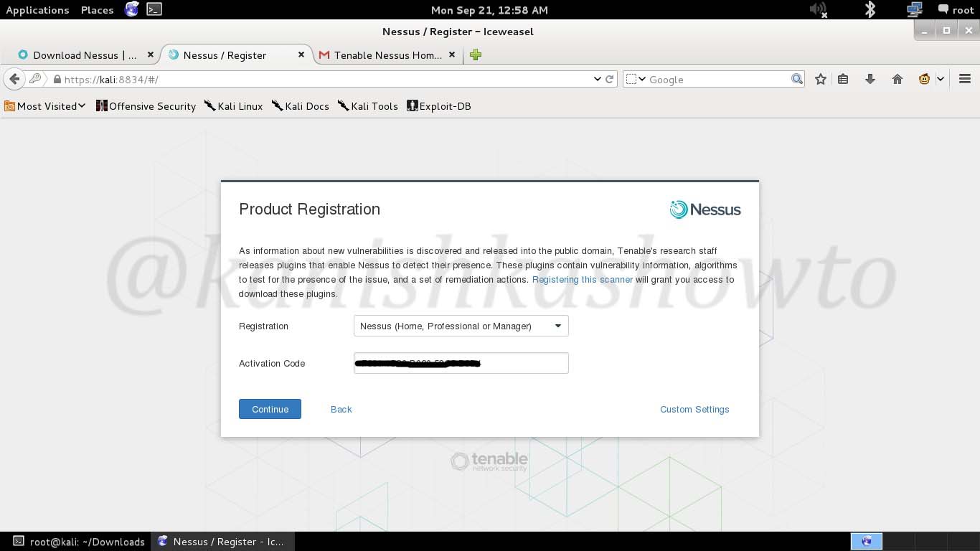Expand the address bar history dropdown
The image size is (980, 551).
click(597, 79)
